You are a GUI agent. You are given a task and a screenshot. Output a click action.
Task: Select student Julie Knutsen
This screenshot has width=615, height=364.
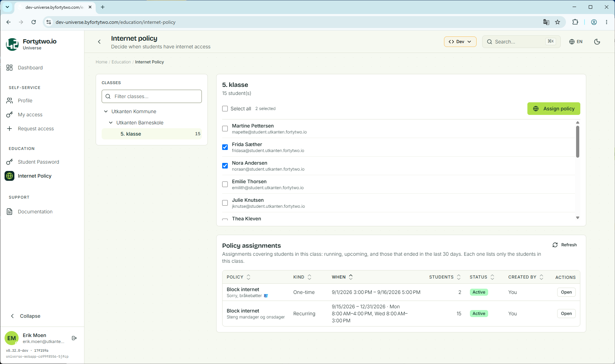225,203
